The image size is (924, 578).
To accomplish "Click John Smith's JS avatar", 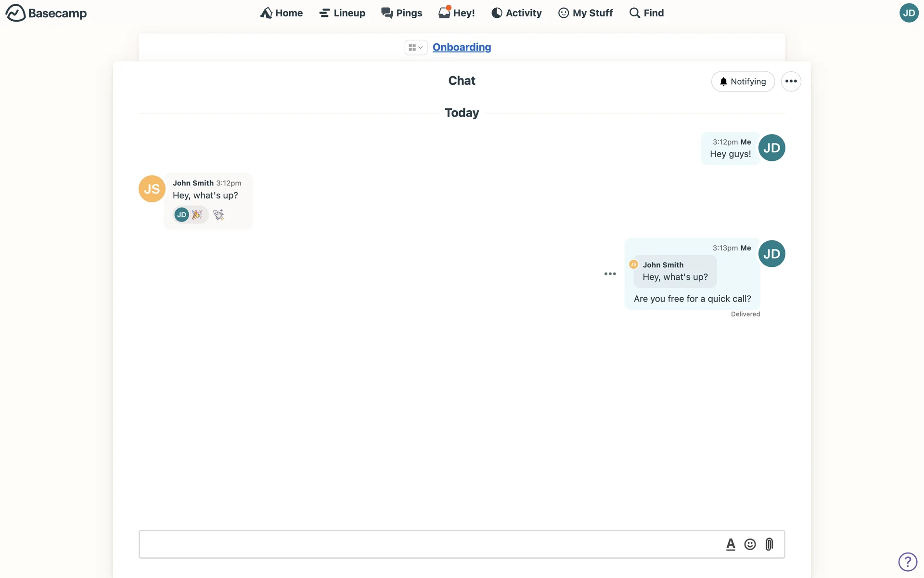I will pyautogui.click(x=152, y=189).
